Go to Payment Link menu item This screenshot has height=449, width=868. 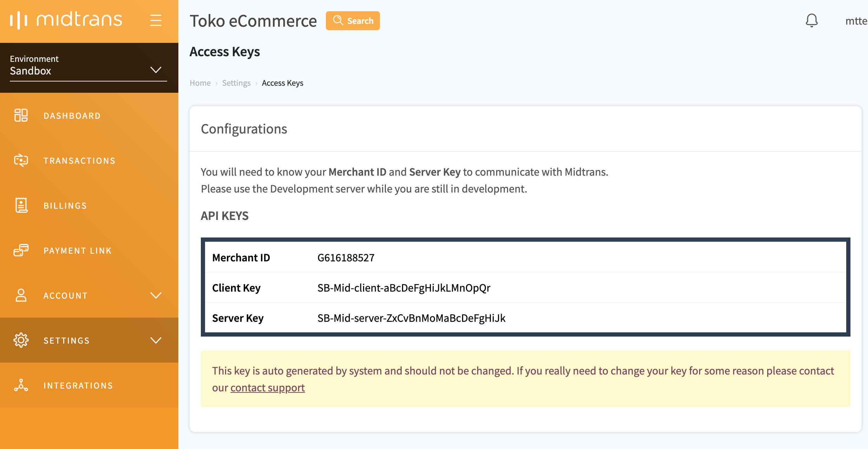(x=78, y=251)
